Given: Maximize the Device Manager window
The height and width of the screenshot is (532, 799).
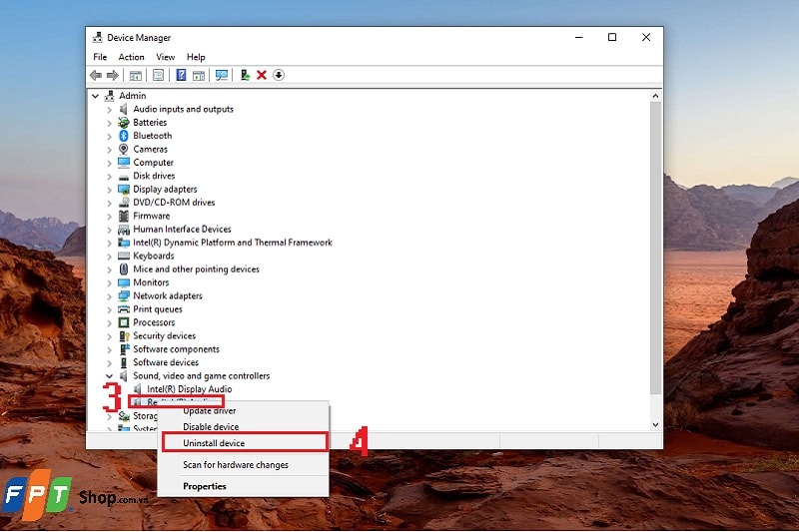Looking at the screenshot, I should [612, 37].
